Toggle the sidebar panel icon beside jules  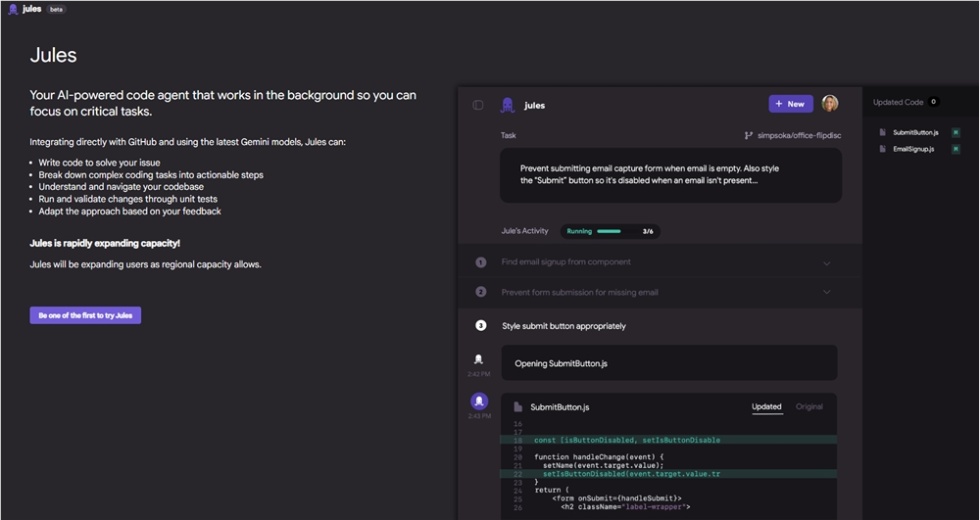(x=478, y=105)
